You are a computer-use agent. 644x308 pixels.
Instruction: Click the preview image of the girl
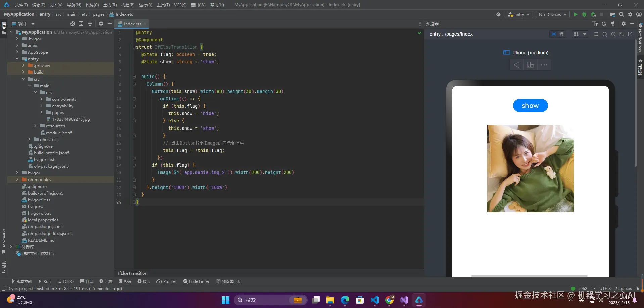(530, 168)
